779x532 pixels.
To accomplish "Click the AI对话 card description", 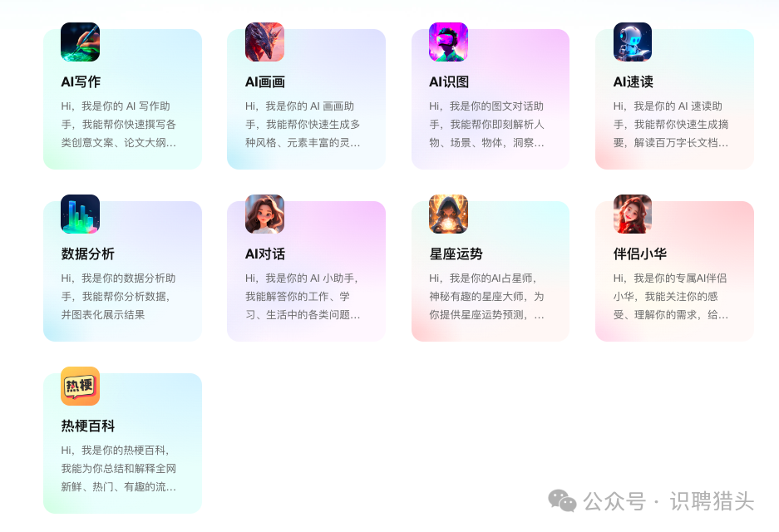I will 303,297.
